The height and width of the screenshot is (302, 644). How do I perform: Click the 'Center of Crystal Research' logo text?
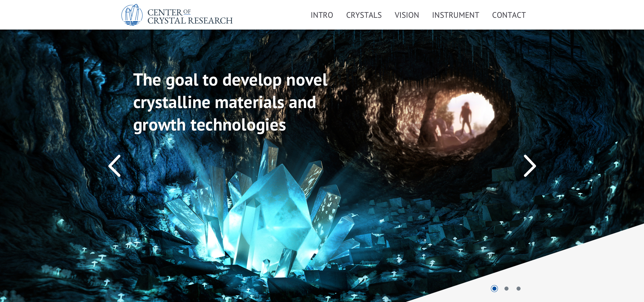click(x=190, y=17)
